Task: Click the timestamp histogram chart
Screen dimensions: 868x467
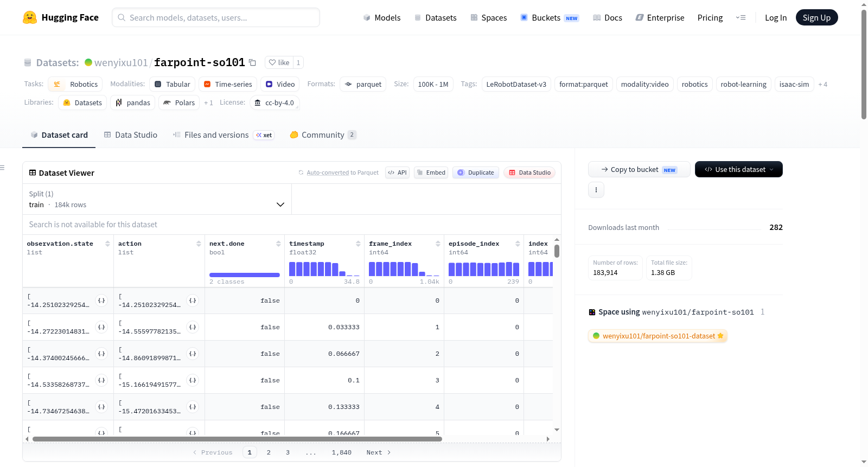Action: (324, 269)
